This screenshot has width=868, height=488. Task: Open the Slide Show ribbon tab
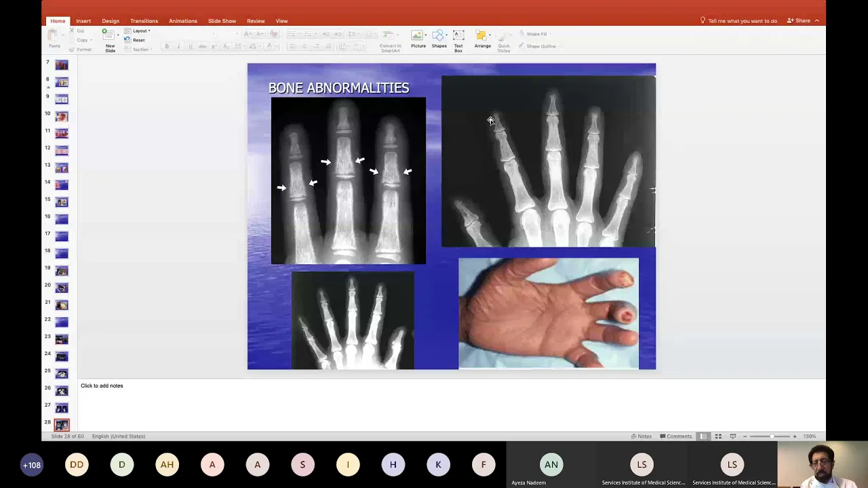click(x=222, y=21)
